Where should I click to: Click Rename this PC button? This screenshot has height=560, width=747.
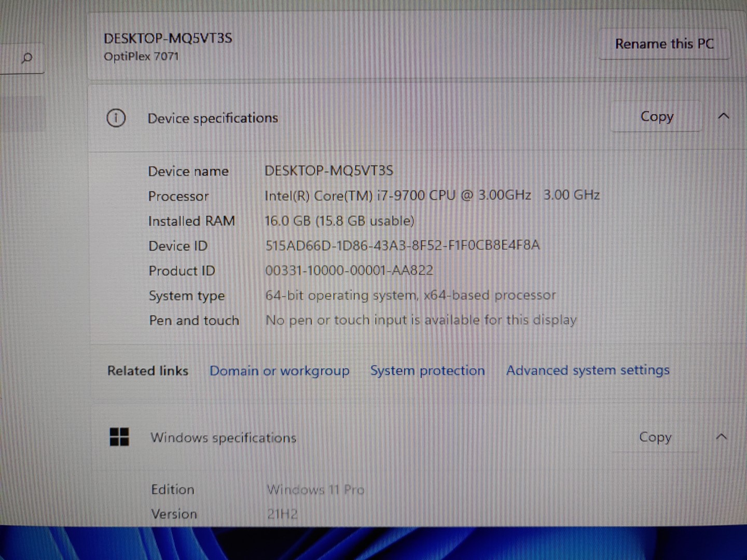(665, 44)
